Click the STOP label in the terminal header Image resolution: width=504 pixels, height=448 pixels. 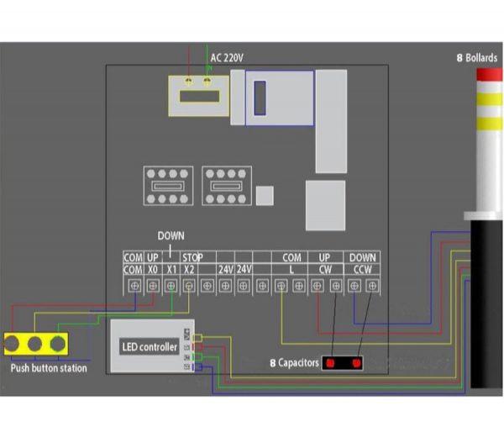192,257
